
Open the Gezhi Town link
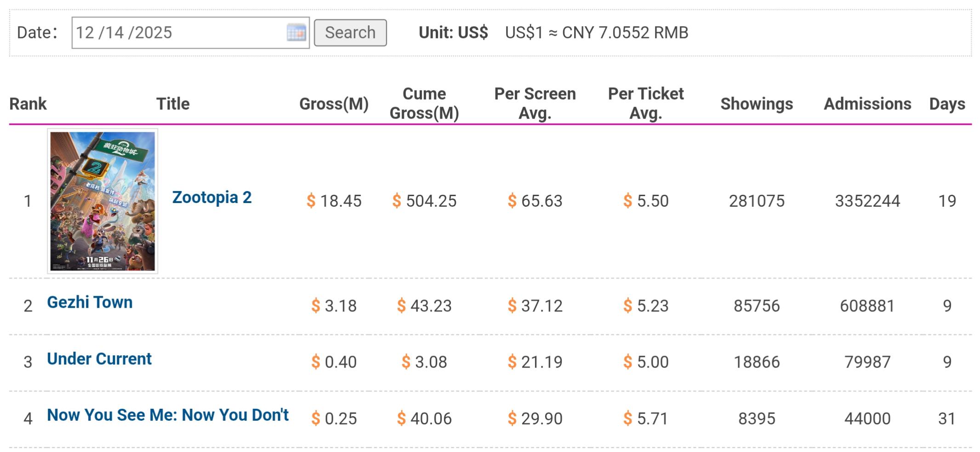90,302
